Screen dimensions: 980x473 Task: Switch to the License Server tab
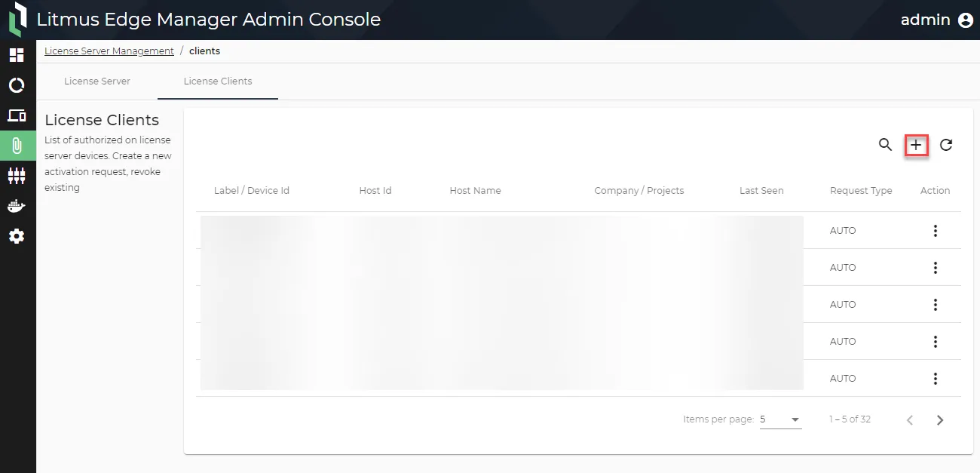click(97, 81)
